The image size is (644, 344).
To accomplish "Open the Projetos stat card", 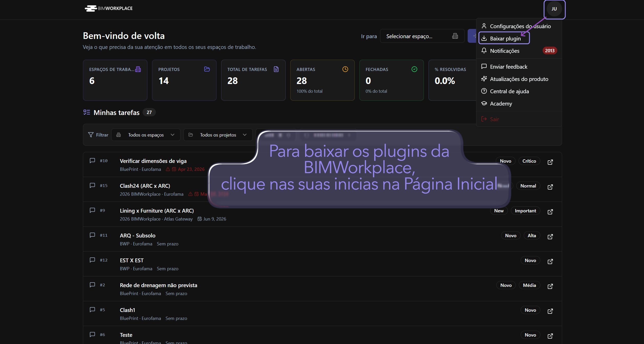I will click(184, 80).
